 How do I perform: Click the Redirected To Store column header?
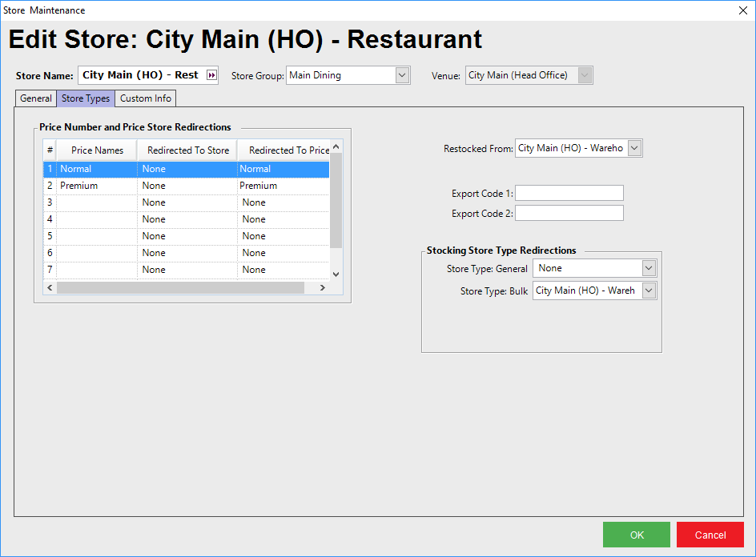pyautogui.click(x=188, y=150)
